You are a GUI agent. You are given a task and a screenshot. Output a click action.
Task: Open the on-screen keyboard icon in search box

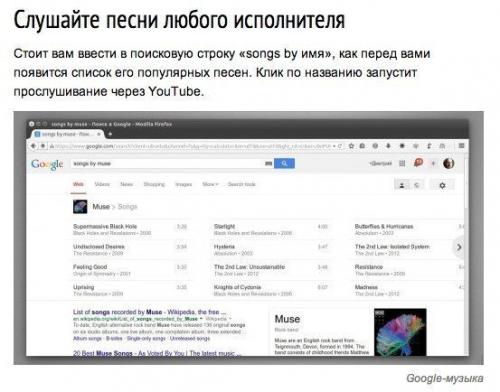click(x=268, y=163)
